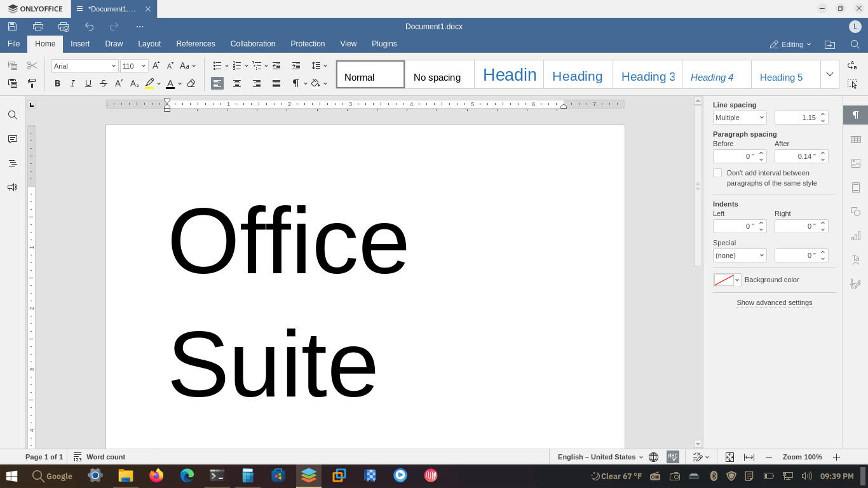Image resolution: width=868 pixels, height=488 pixels.
Task: Print the file using the Print icon
Action: pos(38,26)
